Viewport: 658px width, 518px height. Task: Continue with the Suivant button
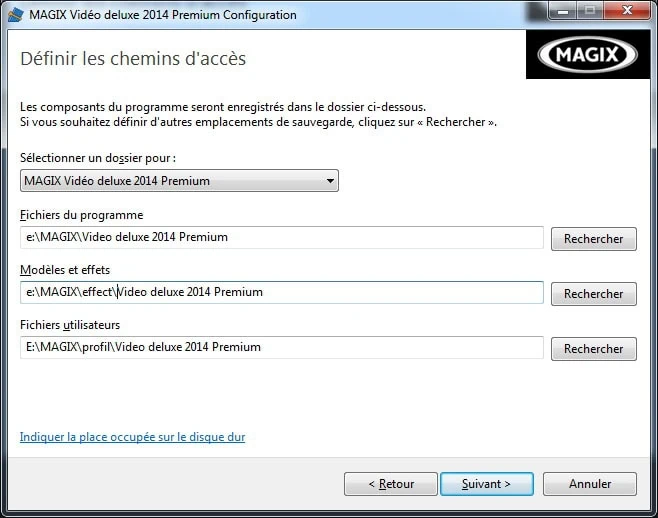[x=486, y=484]
